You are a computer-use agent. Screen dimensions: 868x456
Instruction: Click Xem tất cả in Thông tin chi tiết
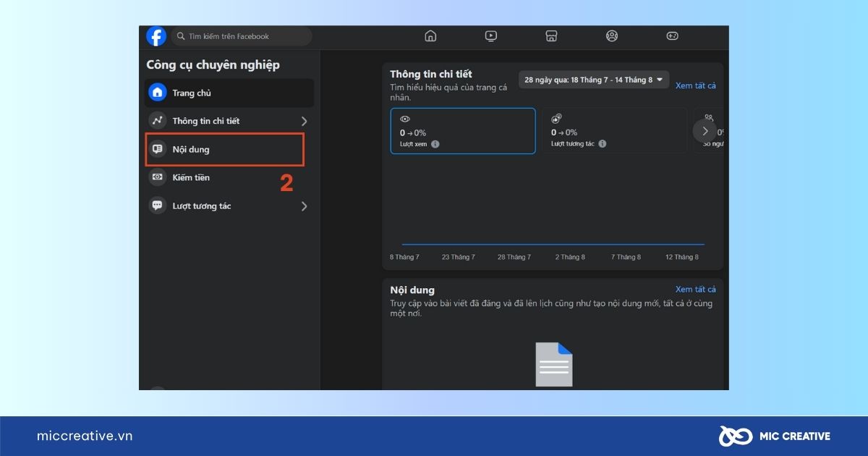click(696, 85)
